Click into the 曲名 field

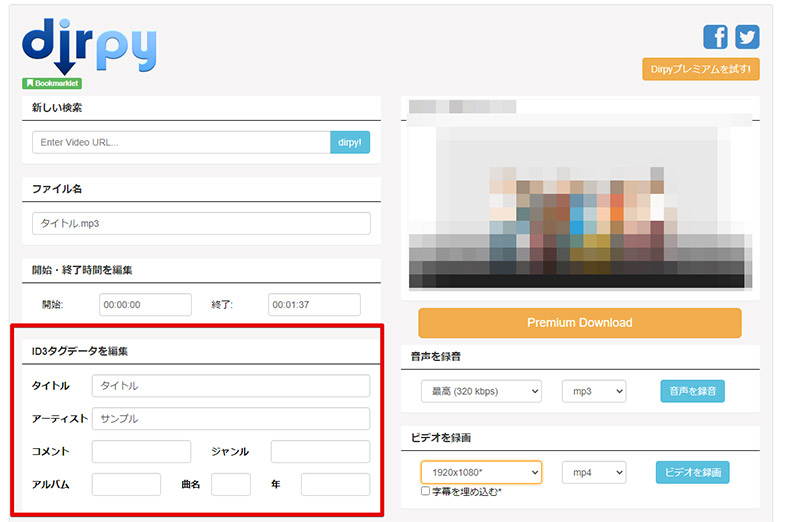(x=231, y=484)
